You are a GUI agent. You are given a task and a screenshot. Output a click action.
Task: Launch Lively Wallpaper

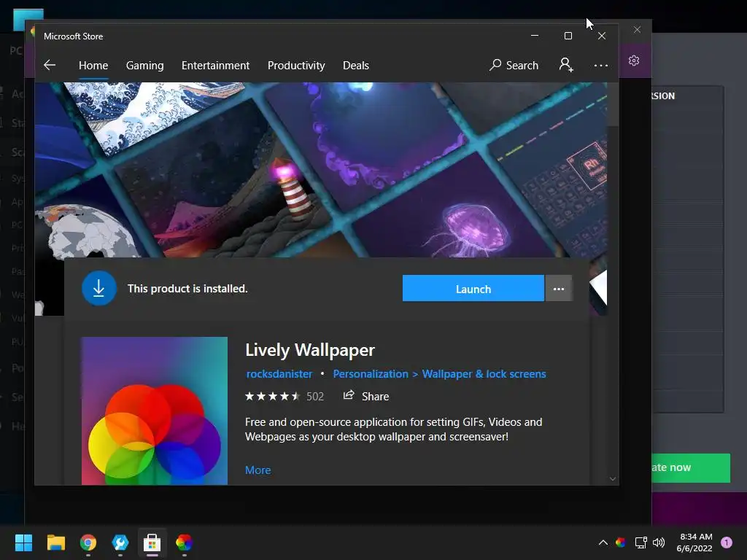pyautogui.click(x=473, y=288)
